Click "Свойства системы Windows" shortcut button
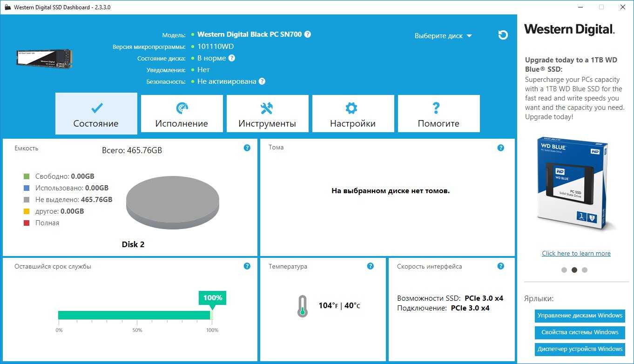Image resolution: width=634 pixels, height=364 pixels. [x=580, y=332]
